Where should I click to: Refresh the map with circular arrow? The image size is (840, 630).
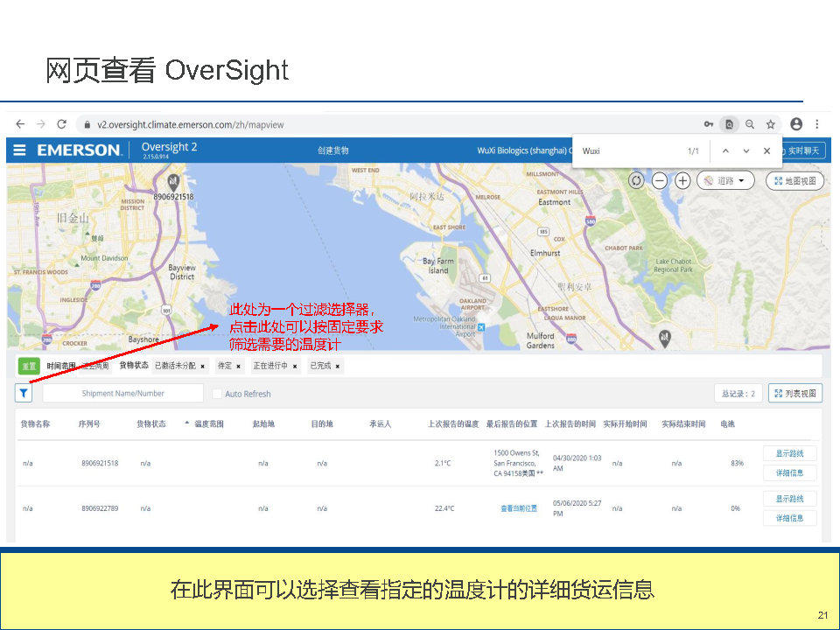(636, 180)
